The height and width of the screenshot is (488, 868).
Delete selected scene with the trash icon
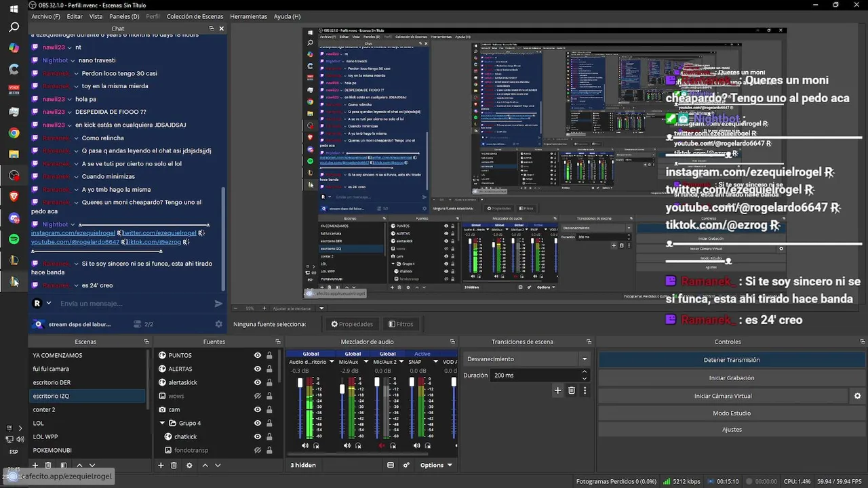point(48,466)
